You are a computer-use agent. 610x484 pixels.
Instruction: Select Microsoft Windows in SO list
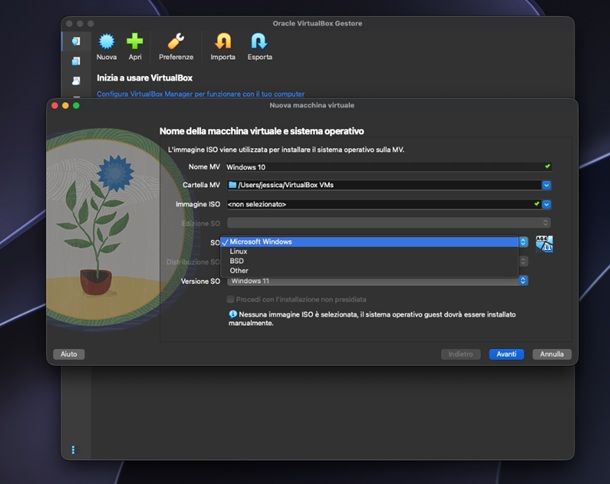coord(370,242)
